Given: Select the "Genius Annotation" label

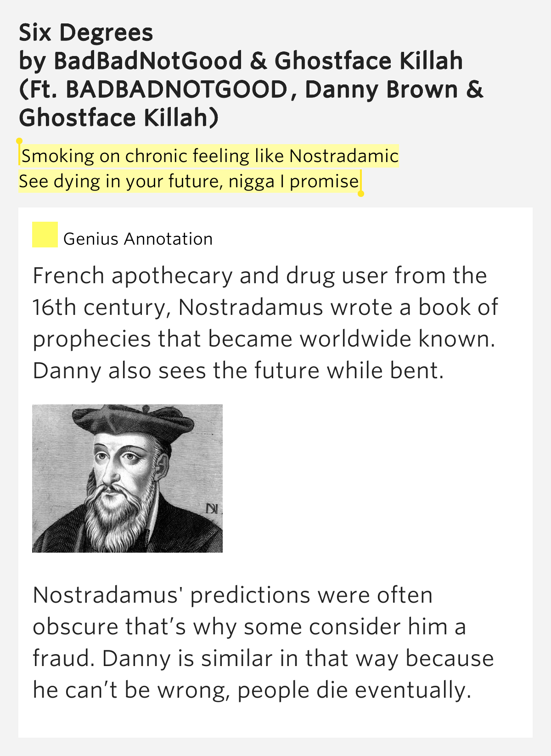Looking at the screenshot, I should (138, 239).
